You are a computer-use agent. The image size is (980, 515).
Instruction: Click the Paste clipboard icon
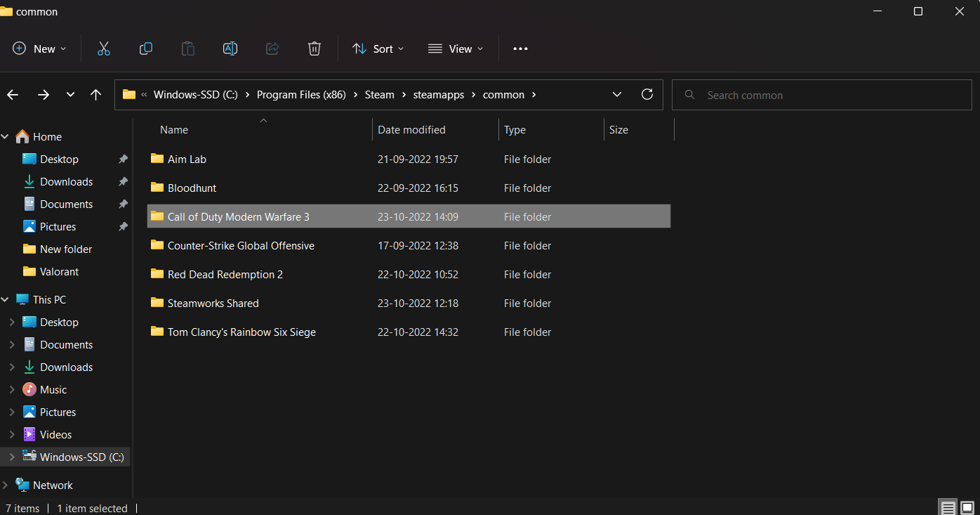click(x=188, y=48)
